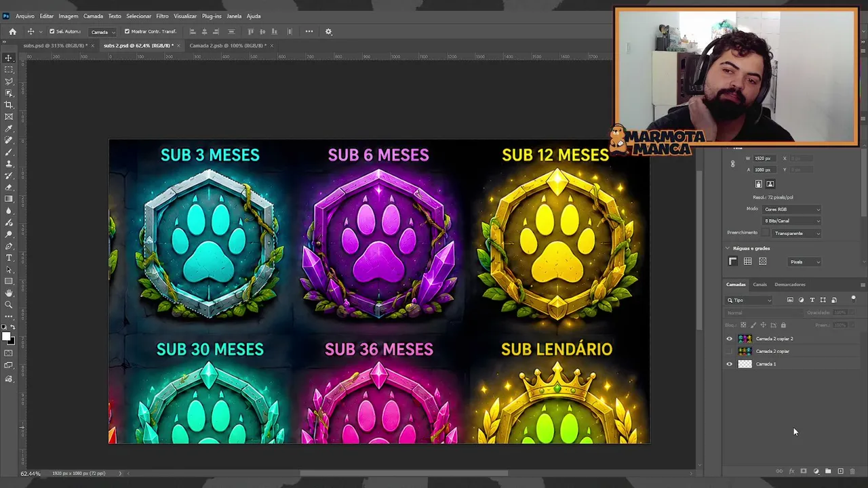Open the Transparente fill dropdown

click(797, 233)
